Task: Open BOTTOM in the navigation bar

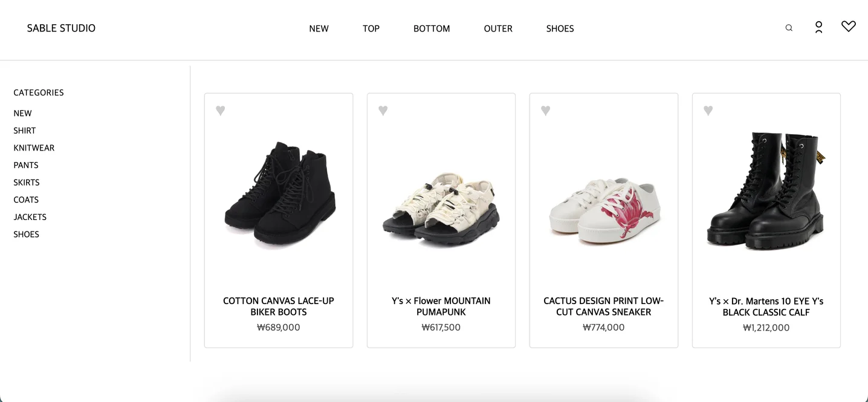Action: (432, 28)
